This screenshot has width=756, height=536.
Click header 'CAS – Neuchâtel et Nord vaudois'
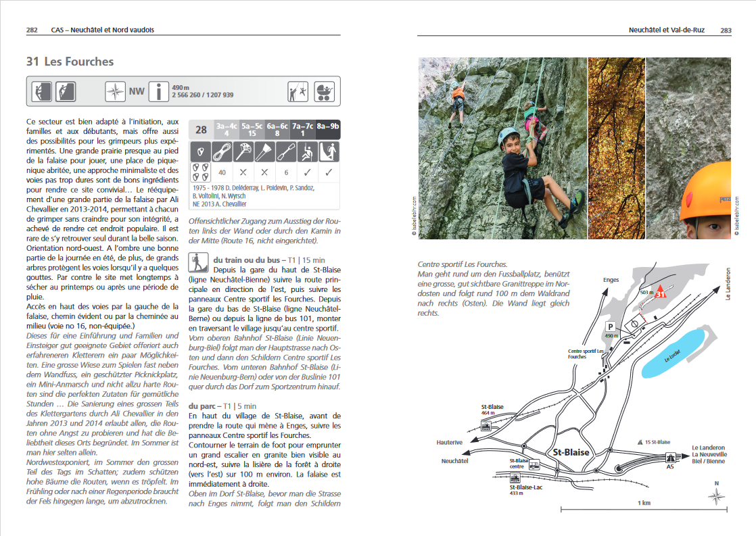click(x=103, y=30)
